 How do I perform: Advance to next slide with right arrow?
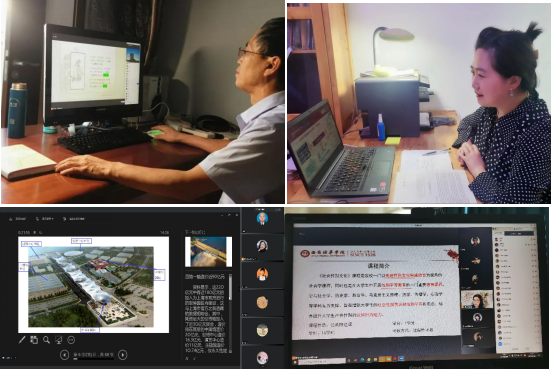pos(122,355)
